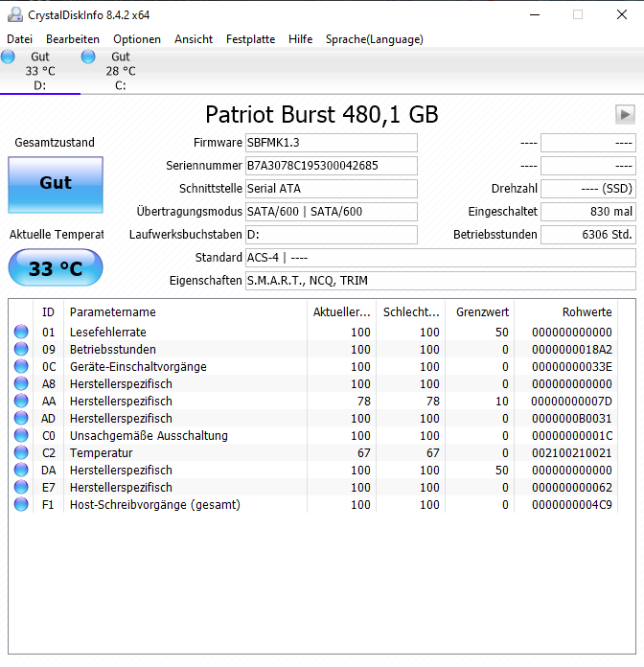The width and height of the screenshot is (644, 667).
Task: Click raw value 00000000033E
Action: [x=572, y=367]
